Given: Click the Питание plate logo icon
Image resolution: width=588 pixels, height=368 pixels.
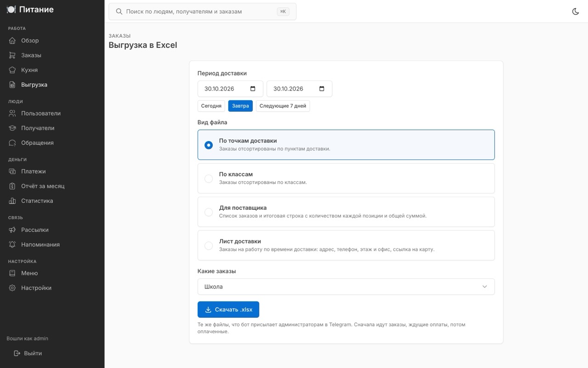Looking at the screenshot, I should [x=11, y=9].
